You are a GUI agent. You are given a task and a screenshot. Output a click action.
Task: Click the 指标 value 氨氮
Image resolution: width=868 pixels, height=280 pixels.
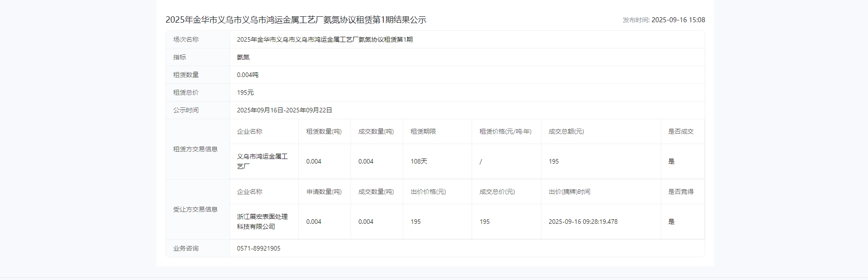click(x=243, y=57)
